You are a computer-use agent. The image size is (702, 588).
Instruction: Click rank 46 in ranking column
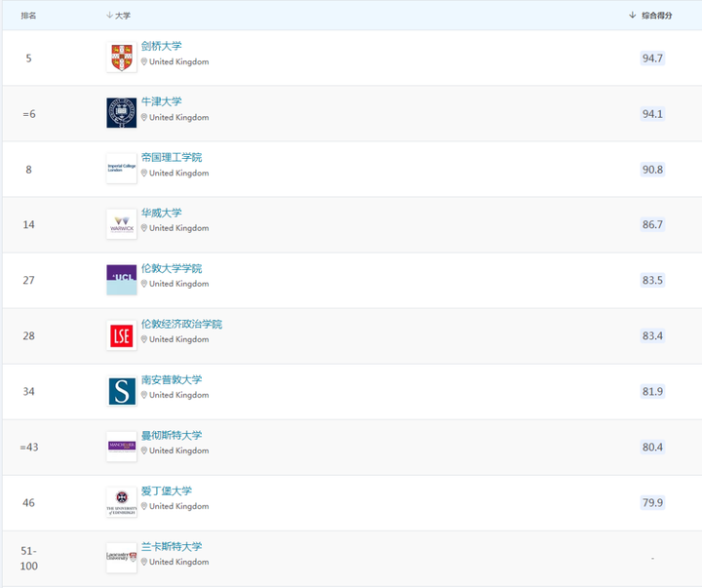tap(28, 503)
